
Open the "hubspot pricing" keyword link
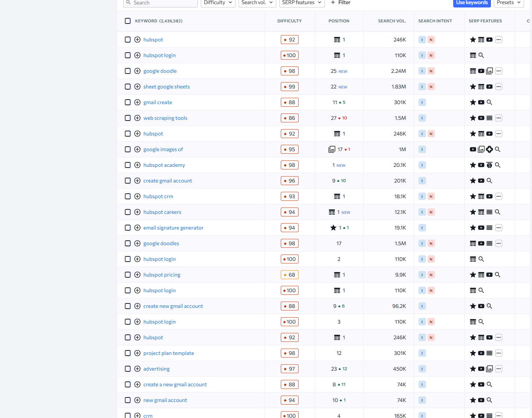tap(162, 275)
